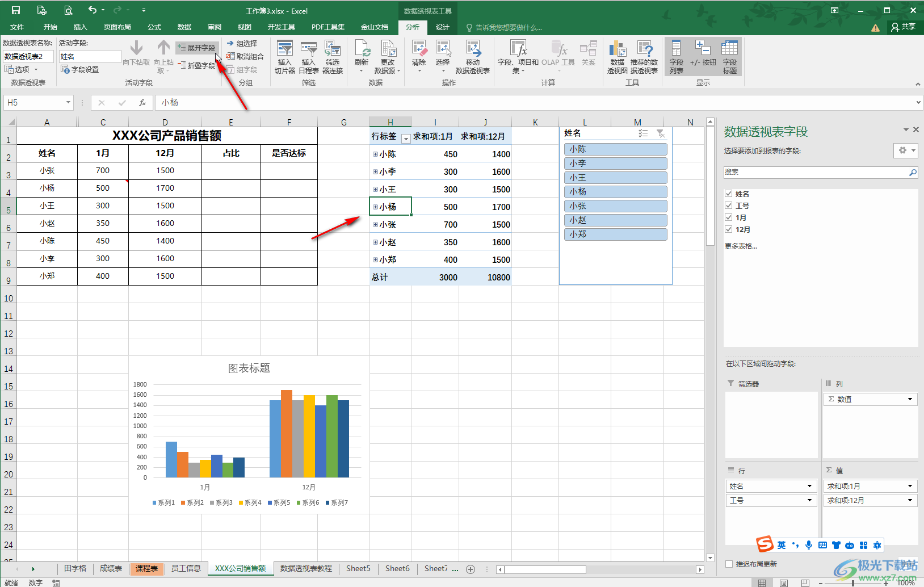The height and width of the screenshot is (587, 924).
Task: Click the add new sheet plus icon
Action: [471, 569]
